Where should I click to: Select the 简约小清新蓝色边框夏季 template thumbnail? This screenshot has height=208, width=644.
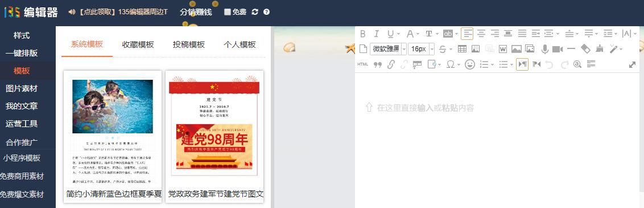coord(113,136)
